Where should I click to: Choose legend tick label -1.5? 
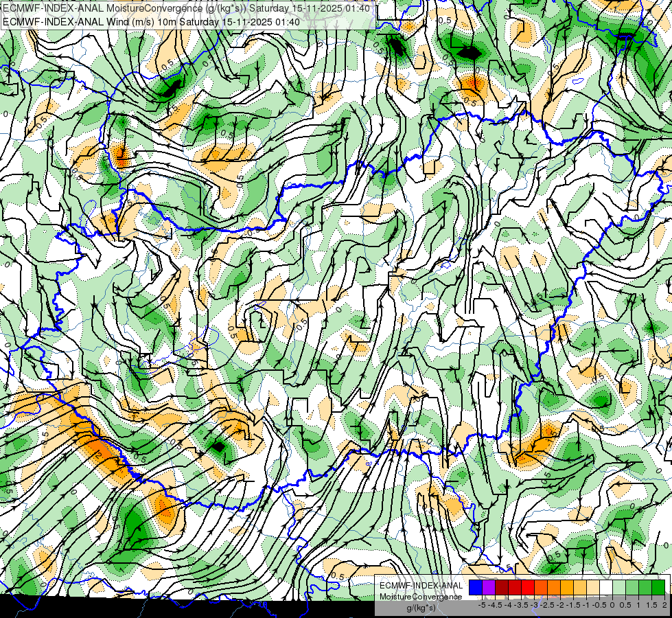coord(573,605)
